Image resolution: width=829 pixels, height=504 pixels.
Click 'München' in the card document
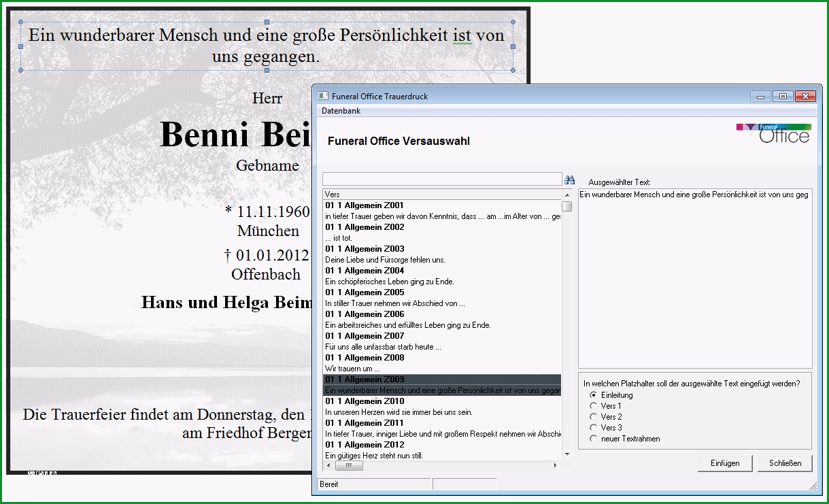[268, 231]
